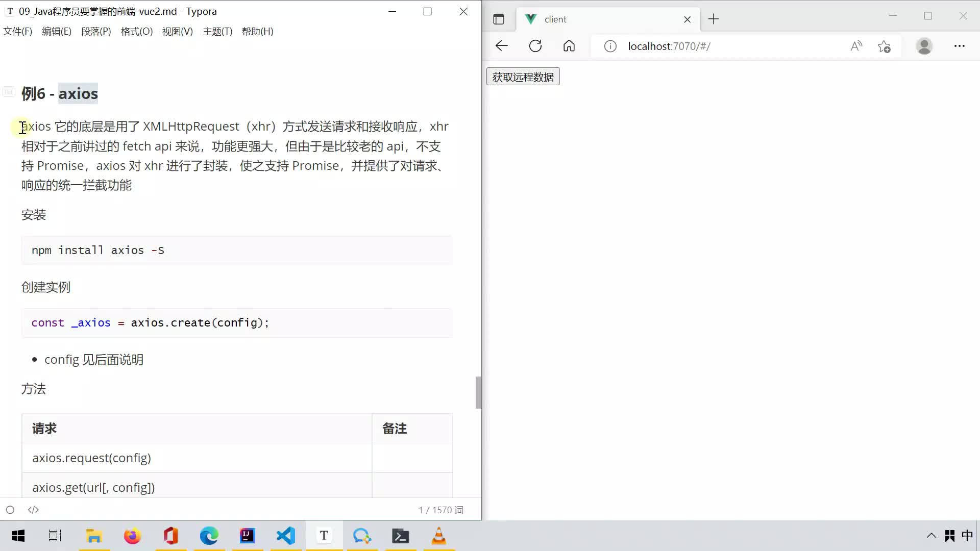Open the 编辑(E) menu
The width and height of the screenshot is (980, 551).
(57, 32)
